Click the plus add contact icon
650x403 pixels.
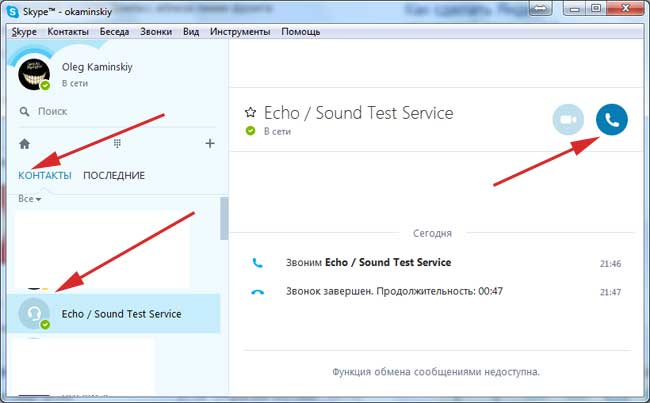pyautogui.click(x=209, y=144)
